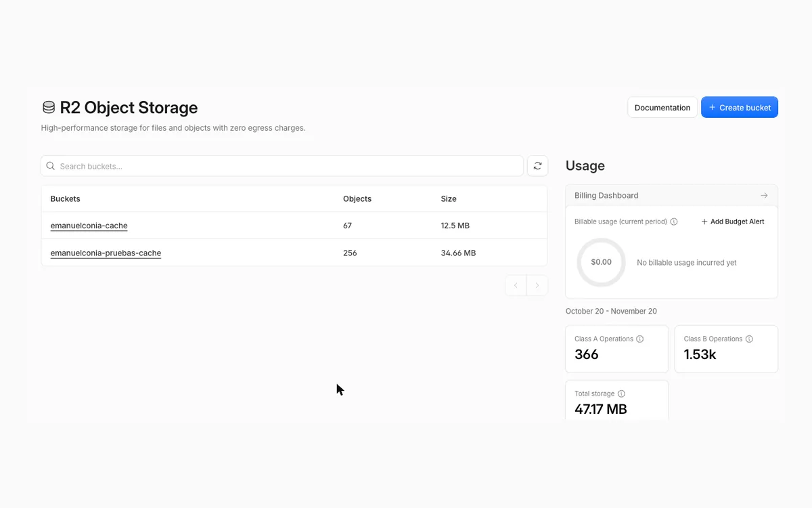Click the refresh buckets icon button
The image size is (812, 508).
click(537, 166)
